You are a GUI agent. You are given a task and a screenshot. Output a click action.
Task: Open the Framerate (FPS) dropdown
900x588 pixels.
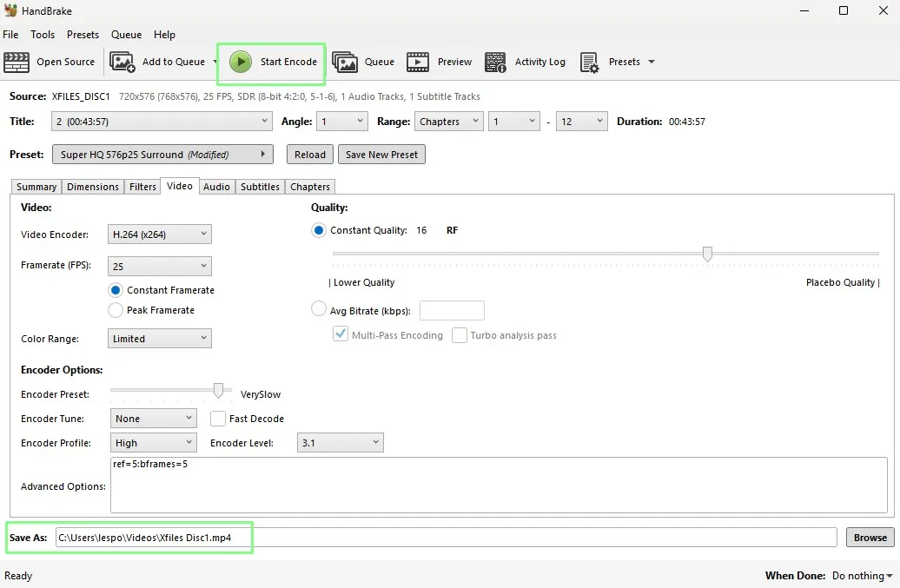pos(160,266)
